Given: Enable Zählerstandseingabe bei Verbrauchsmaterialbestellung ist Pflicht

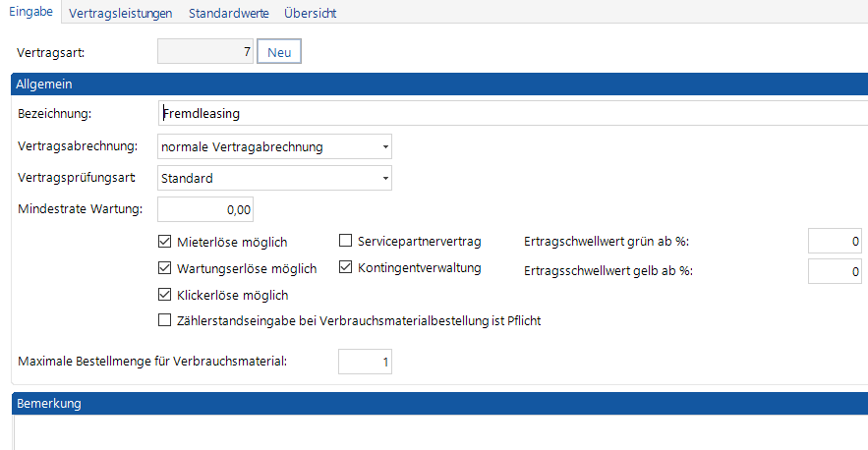Looking at the screenshot, I should [165, 319].
